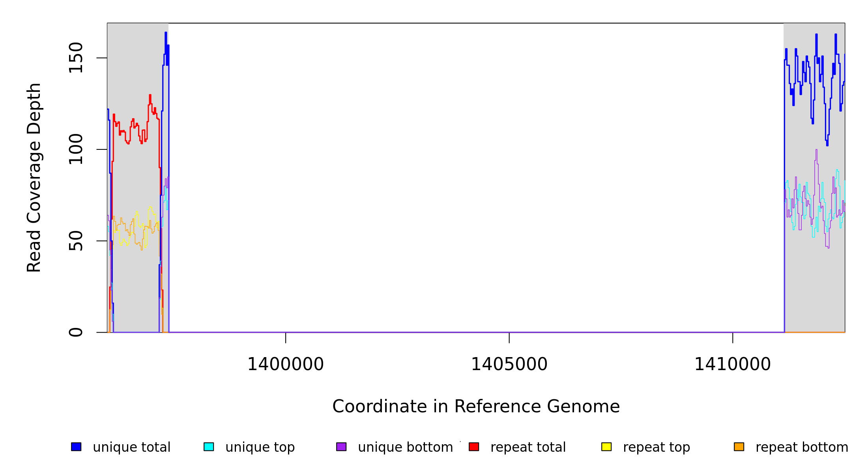Screen dimensions: 868x473
Task: Click the red repeat total legend swatch
Action: [x=474, y=447]
